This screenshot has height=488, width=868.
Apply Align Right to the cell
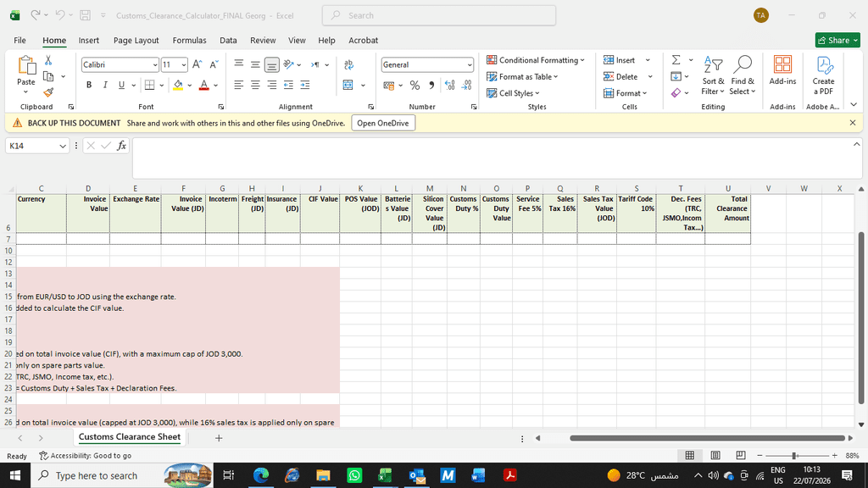(272, 85)
